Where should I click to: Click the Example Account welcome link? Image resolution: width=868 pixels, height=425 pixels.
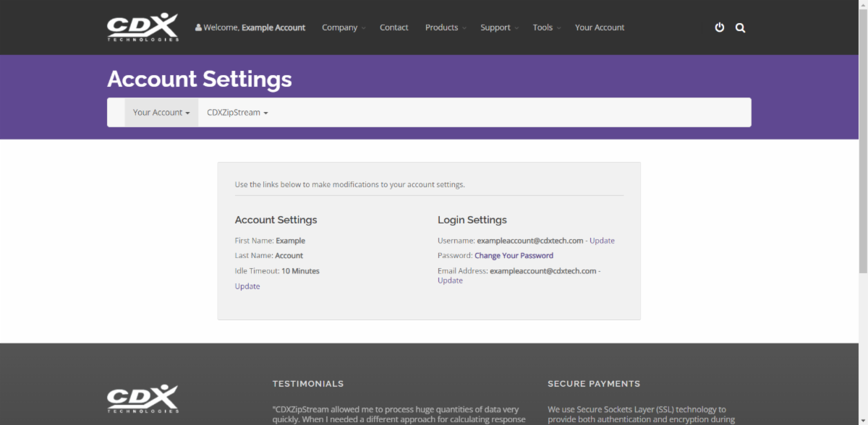(273, 27)
